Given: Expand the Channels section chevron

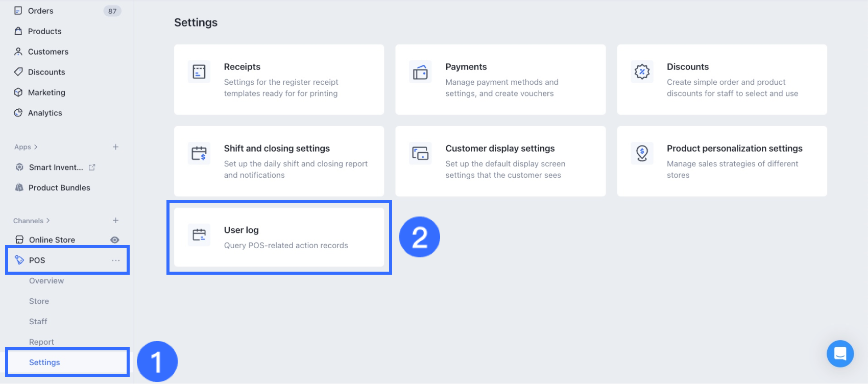Looking at the screenshot, I should tap(48, 221).
